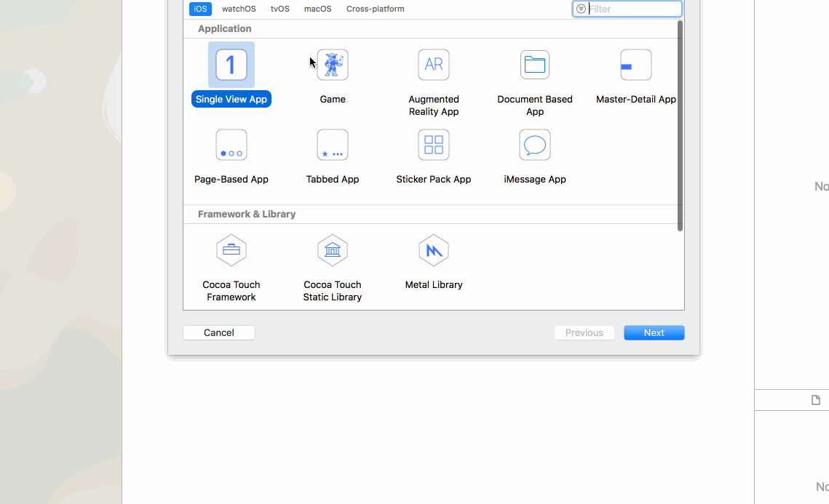
Task: Select the Single View App template icon
Action: point(231,65)
